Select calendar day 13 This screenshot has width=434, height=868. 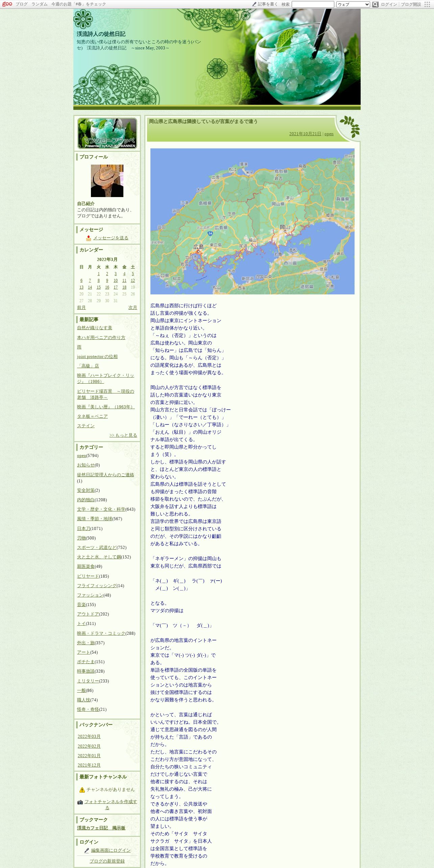pyautogui.click(x=81, y=287)
